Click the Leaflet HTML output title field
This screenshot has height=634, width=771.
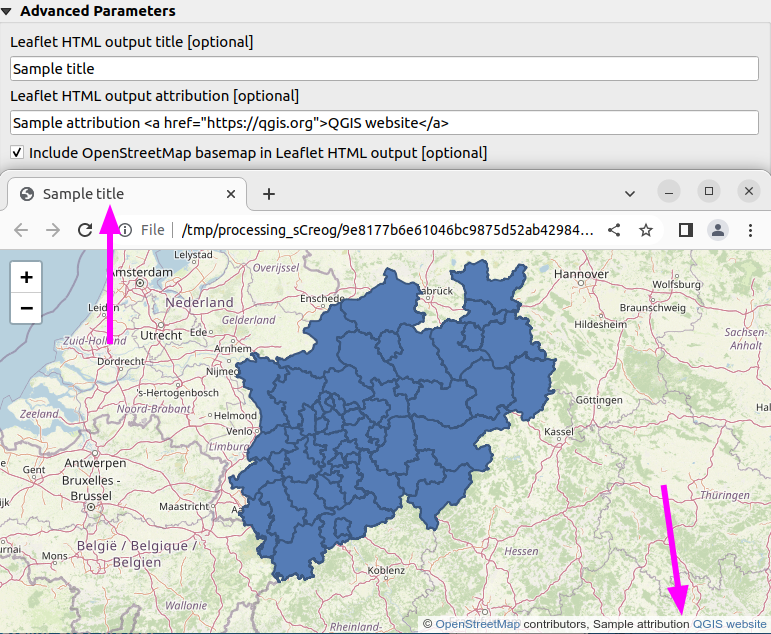click(x=384, y=69)
